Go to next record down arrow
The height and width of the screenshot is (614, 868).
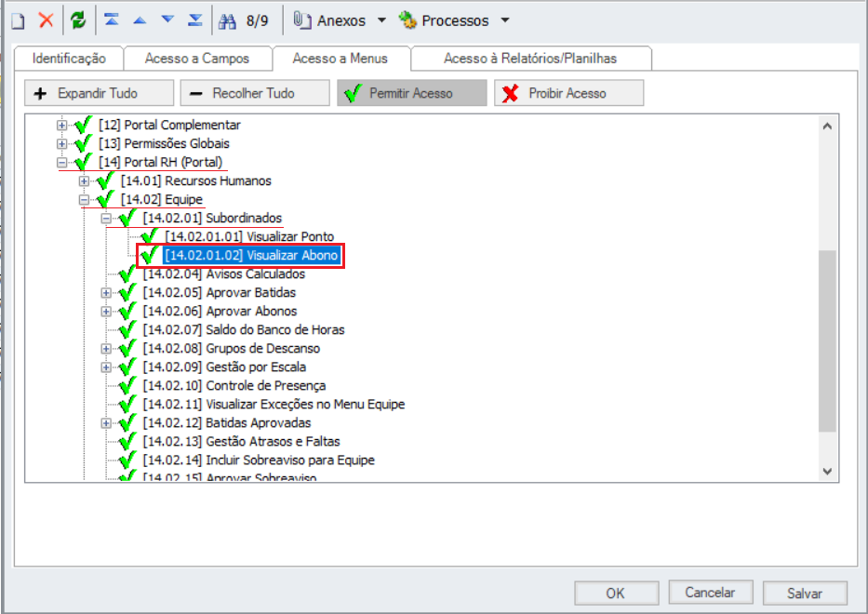coord(167,20)
